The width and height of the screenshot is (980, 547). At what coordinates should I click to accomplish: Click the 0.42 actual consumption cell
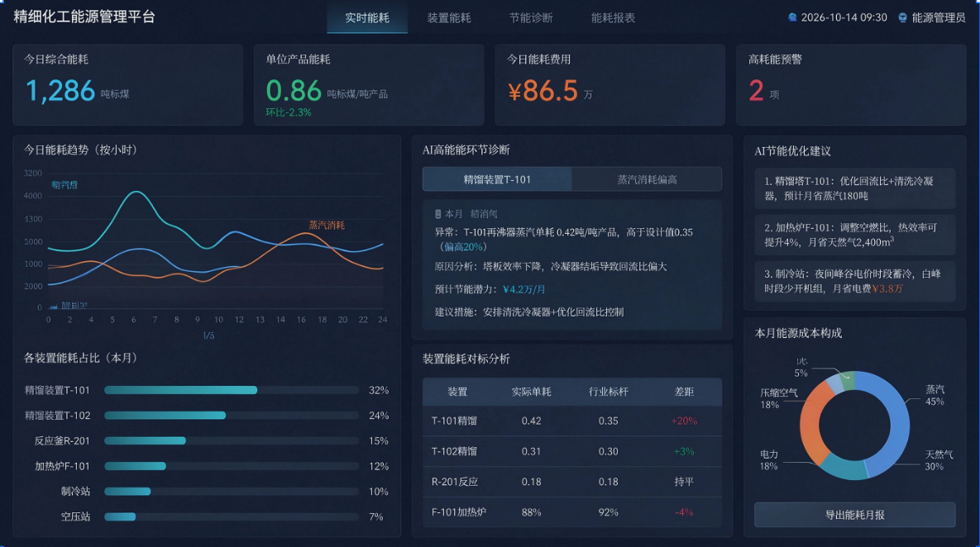(x=531, y=421)
